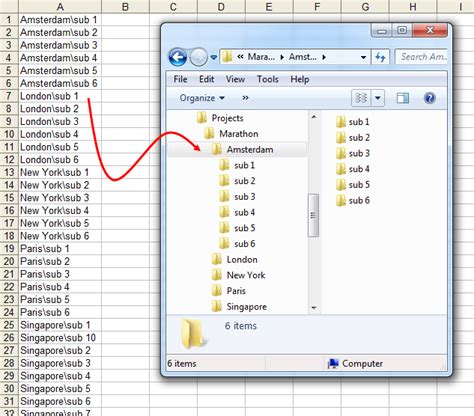Select New York folder in navigation tree
The height and width of the screenshot is (416, 474).
238,275
